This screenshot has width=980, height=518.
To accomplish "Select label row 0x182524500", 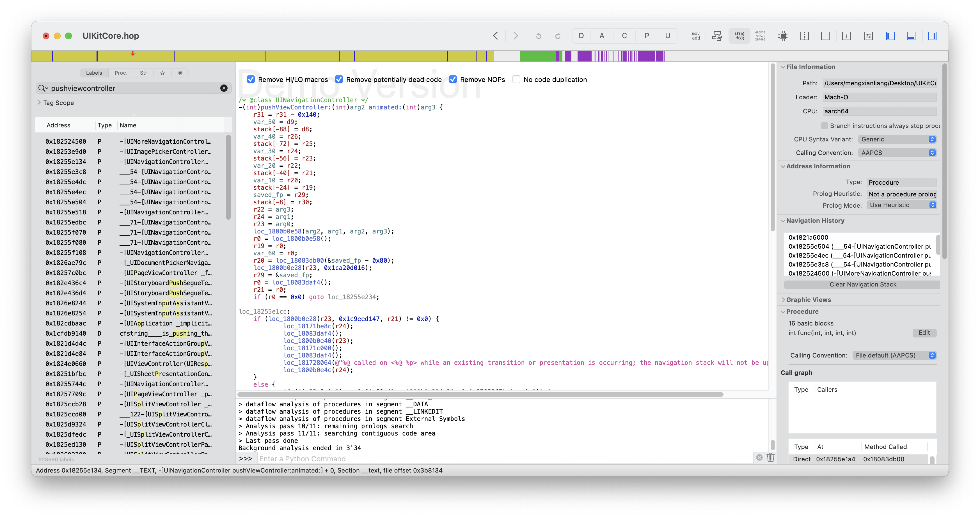I will click(x=129, y=141).
